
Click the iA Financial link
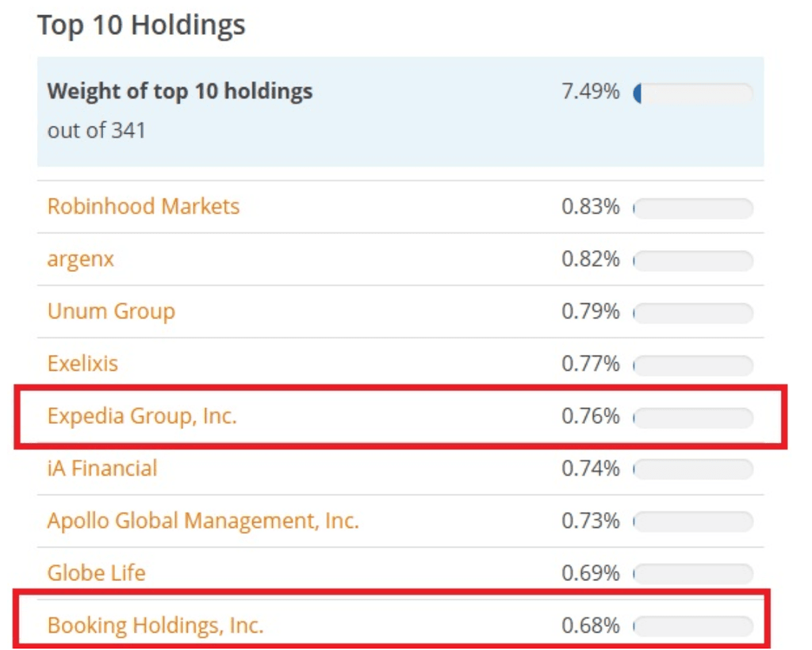pyautogui.click(x=102, y=468)
